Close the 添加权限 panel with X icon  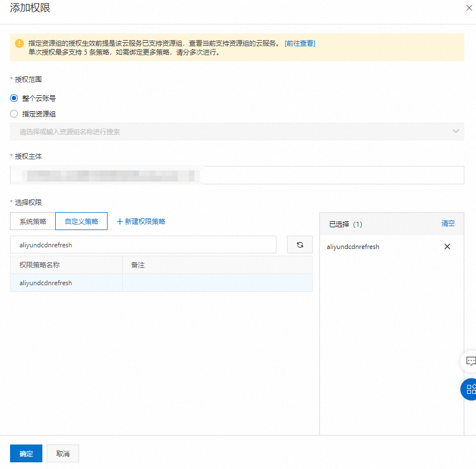click(x=469, y=8)
